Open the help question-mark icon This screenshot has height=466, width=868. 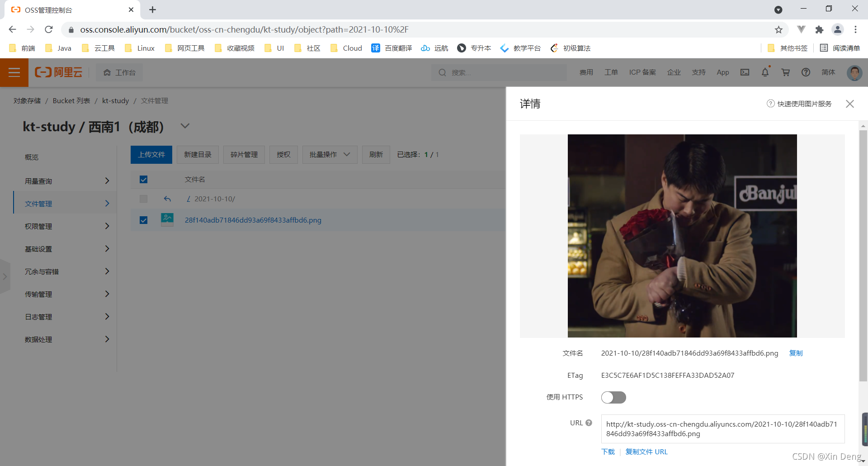click(806, 72)
